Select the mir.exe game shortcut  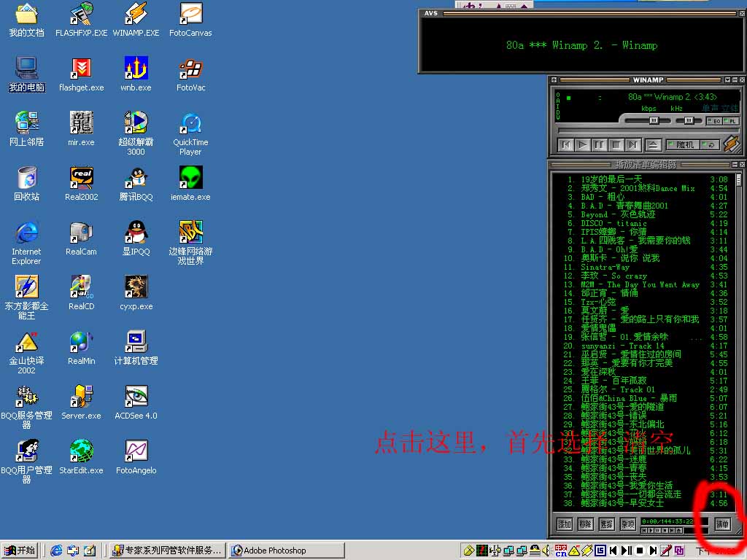coord(82,128)
